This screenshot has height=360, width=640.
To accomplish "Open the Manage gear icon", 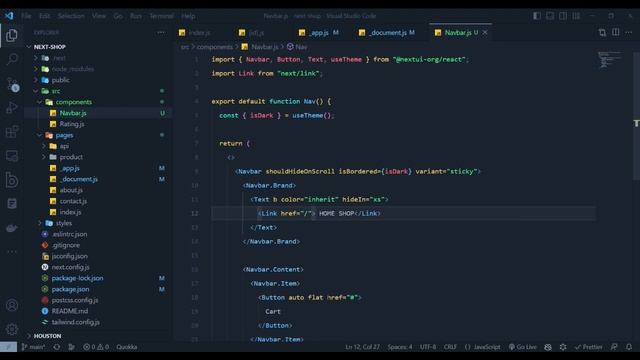I will [x=12, y=329].
